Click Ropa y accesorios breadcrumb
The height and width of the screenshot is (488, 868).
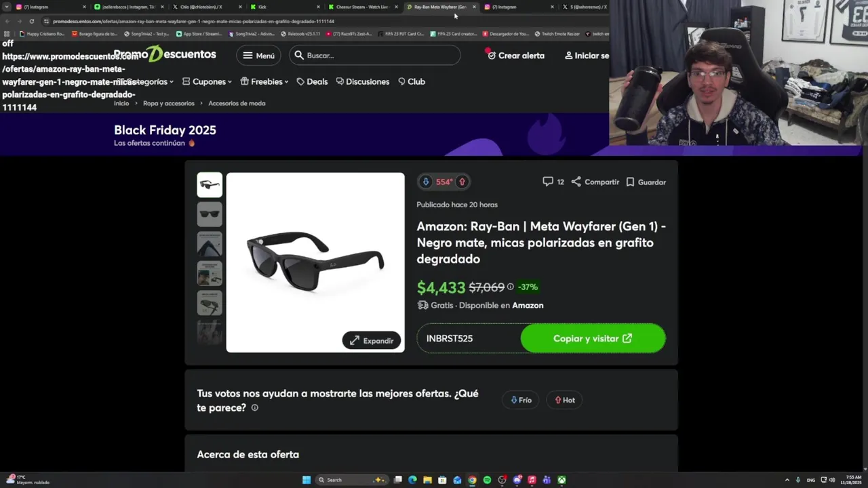click(x=169, y=104)
